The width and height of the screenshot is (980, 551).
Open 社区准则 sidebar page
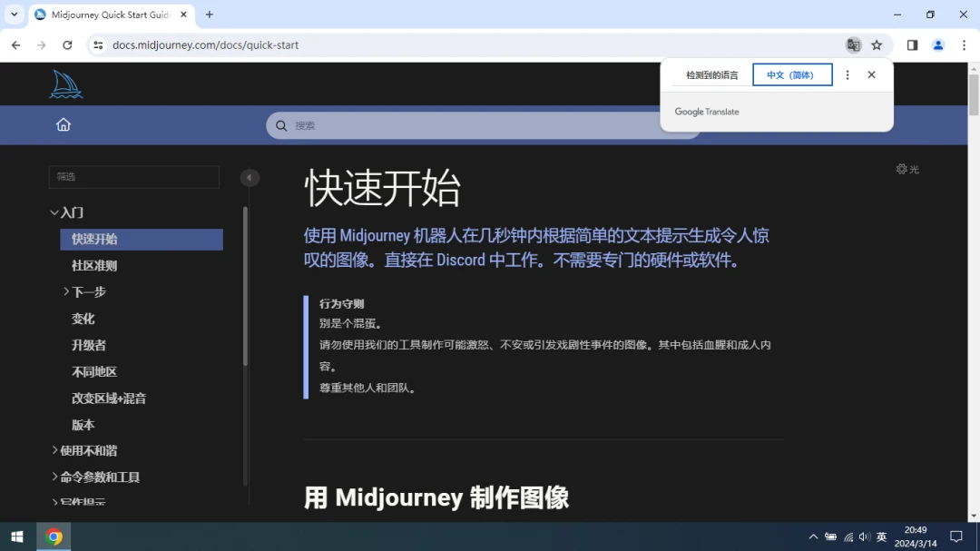[94, 266]
